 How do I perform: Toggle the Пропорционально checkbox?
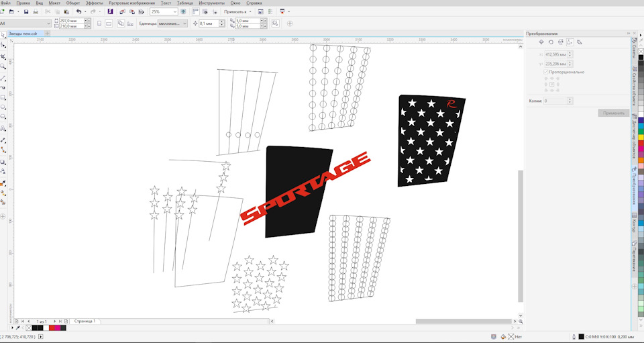pos(546,72)
